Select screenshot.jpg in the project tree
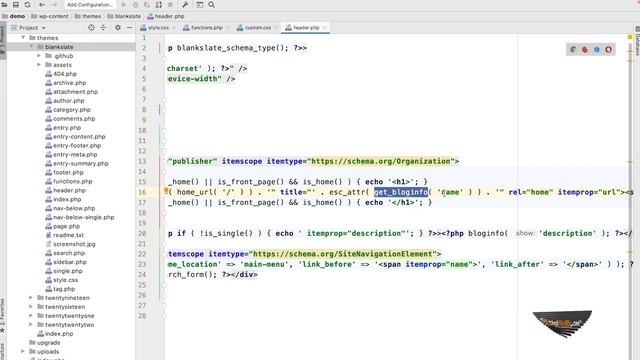Screen dimensions: 640x360 coord(71,244)
